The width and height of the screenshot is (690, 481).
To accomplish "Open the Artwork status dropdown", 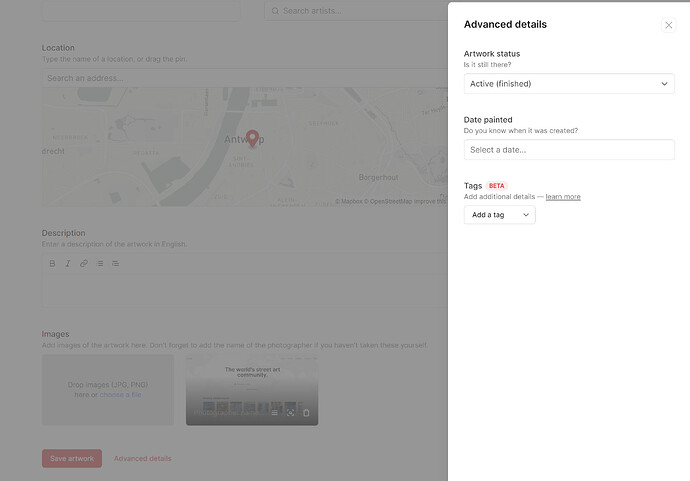I will 569,84.
